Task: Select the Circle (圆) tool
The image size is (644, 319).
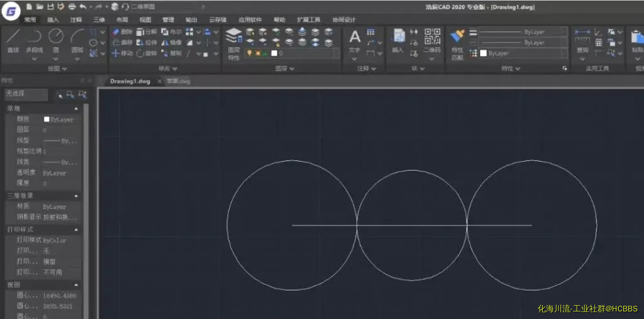Action: 56,41
